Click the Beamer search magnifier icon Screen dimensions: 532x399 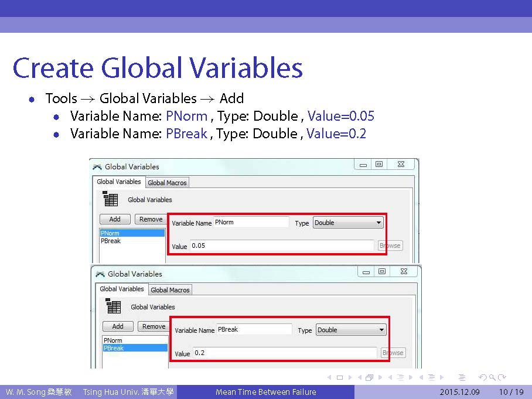(x=493, y=378)
